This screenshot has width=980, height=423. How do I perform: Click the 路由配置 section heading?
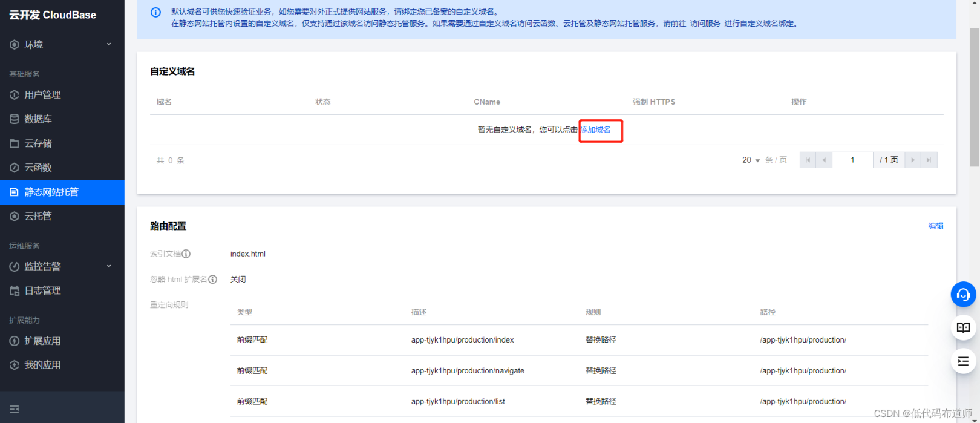click(x=168, y=226)
